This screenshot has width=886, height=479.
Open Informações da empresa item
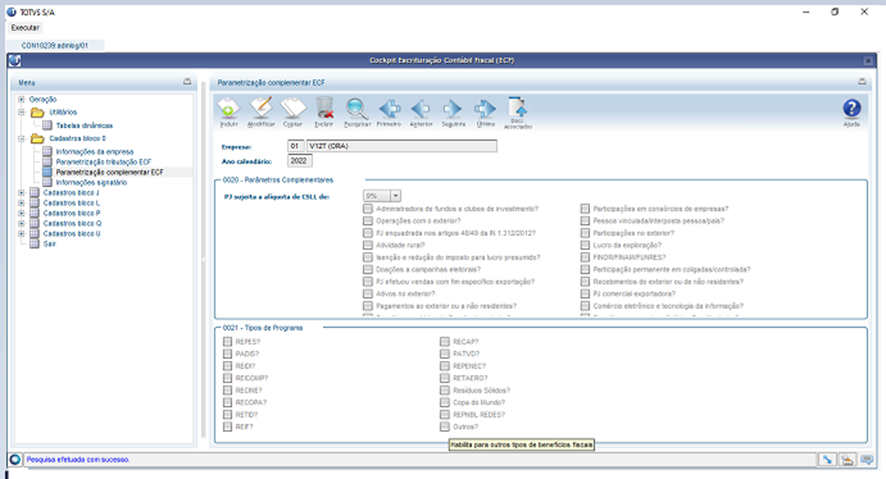point(94,152)
